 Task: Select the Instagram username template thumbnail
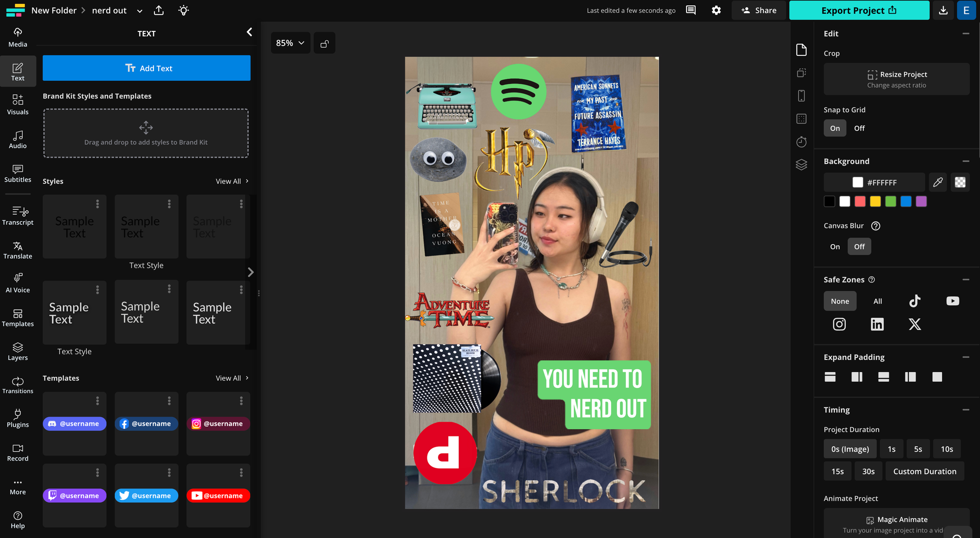tap(218, 423)
